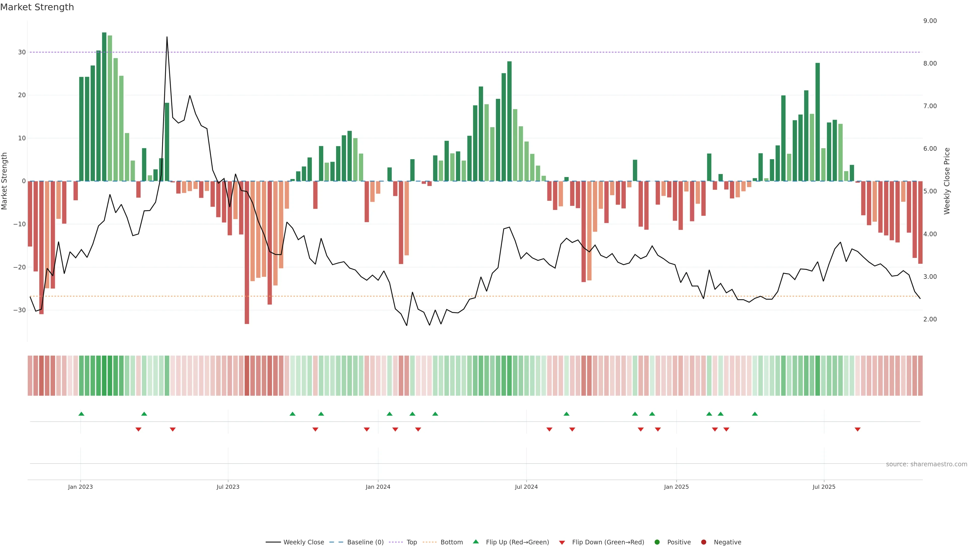Click the Flip Down red triangle legend icon
The image size is (980, 551).
562,543
